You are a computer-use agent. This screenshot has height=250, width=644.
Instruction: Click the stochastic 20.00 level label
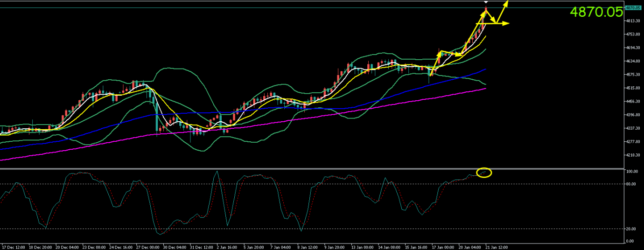point(630,229)
